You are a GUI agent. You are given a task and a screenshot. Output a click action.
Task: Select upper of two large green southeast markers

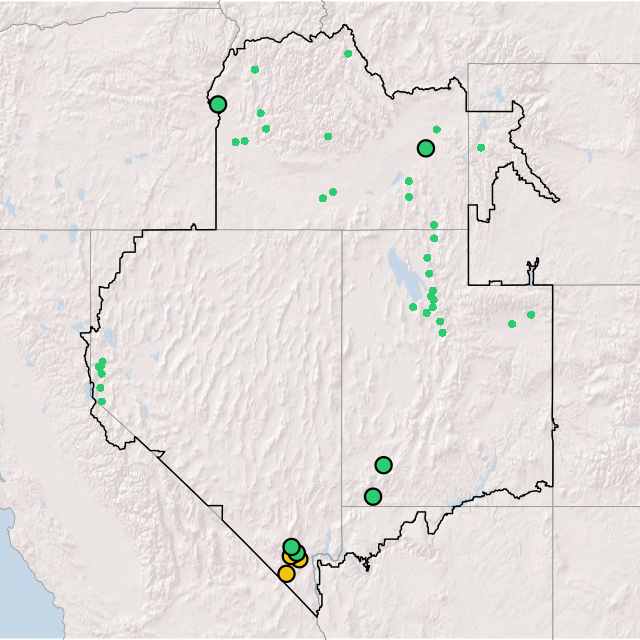pos(383,465)
